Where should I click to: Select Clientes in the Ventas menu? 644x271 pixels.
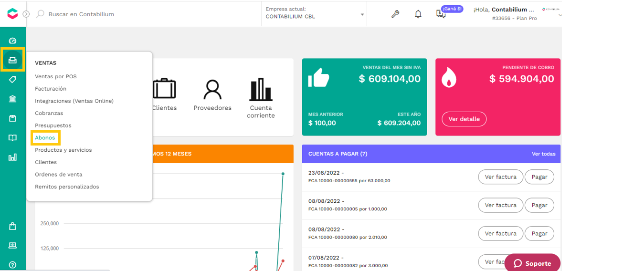coord(46,162)
